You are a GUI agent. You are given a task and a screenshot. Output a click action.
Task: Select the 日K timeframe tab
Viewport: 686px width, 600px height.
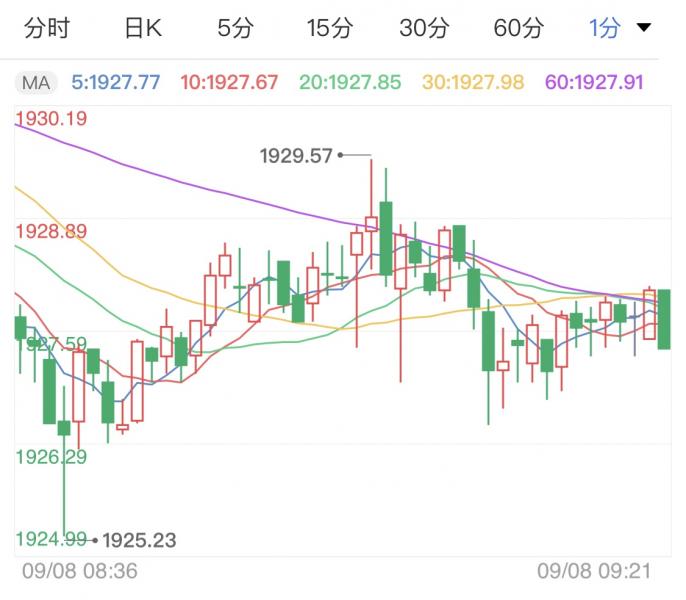pyautogui.click(x=142, y=29)
